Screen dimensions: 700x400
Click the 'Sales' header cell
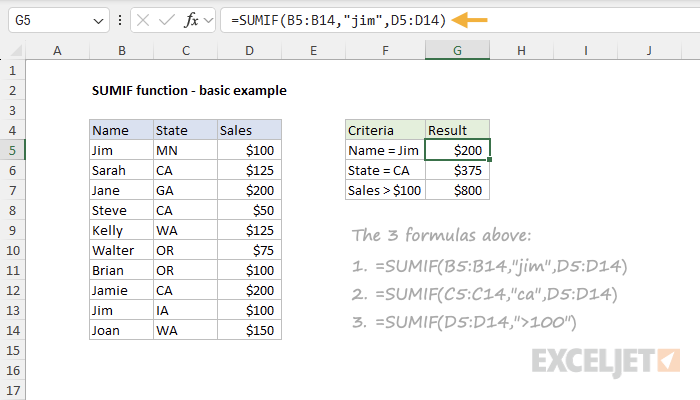250,130
